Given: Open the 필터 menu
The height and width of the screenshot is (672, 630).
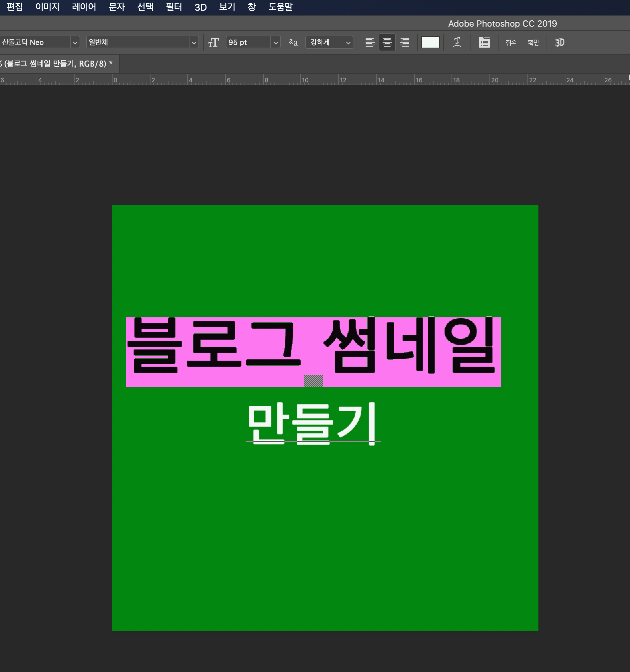Looking at the screenshot, I should tap(174, 7).
